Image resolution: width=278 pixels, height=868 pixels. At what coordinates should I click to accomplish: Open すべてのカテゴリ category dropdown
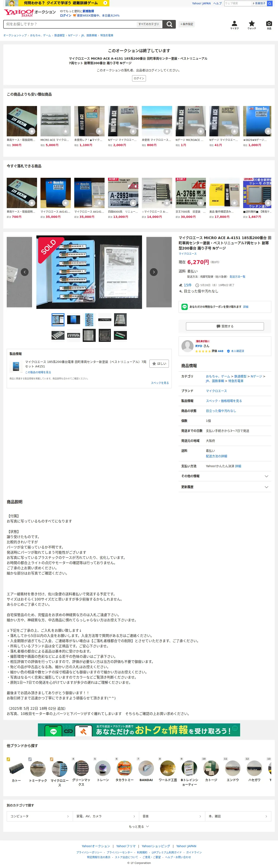click(x=149, y=24)
